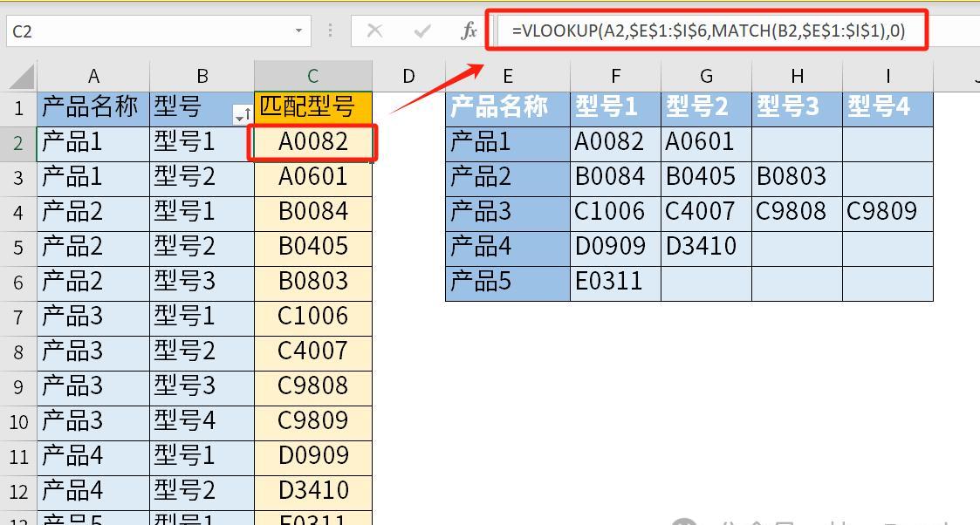
Task: Click header cell 型号1 in column F
Action: tap(615, 109)
